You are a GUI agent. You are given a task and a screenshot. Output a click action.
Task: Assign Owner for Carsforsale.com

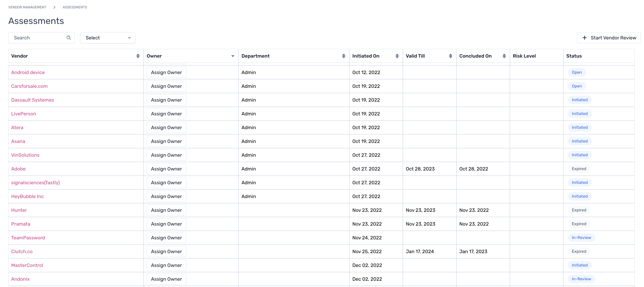coord(166,86)
